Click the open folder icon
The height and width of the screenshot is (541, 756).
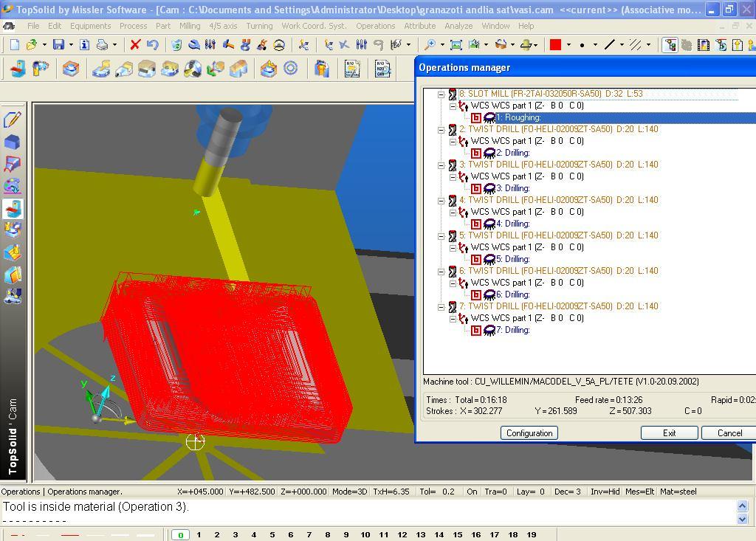[x=32, y=45]
